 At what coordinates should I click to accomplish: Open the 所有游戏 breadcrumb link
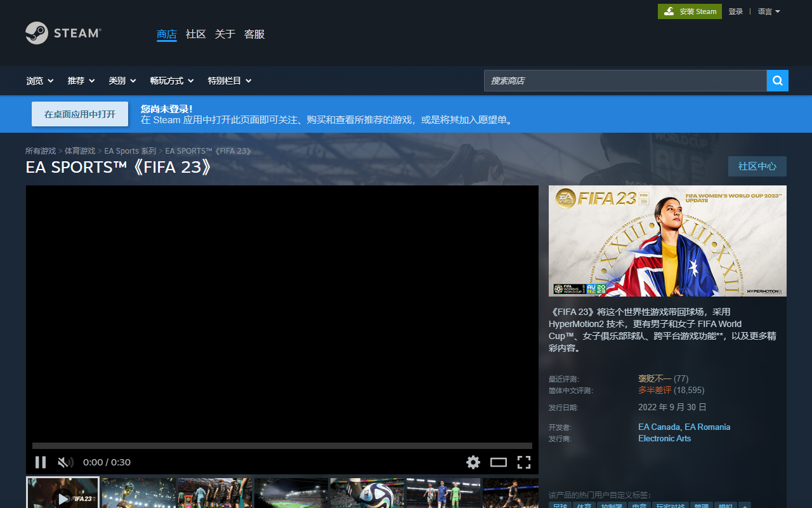point(41,151)
